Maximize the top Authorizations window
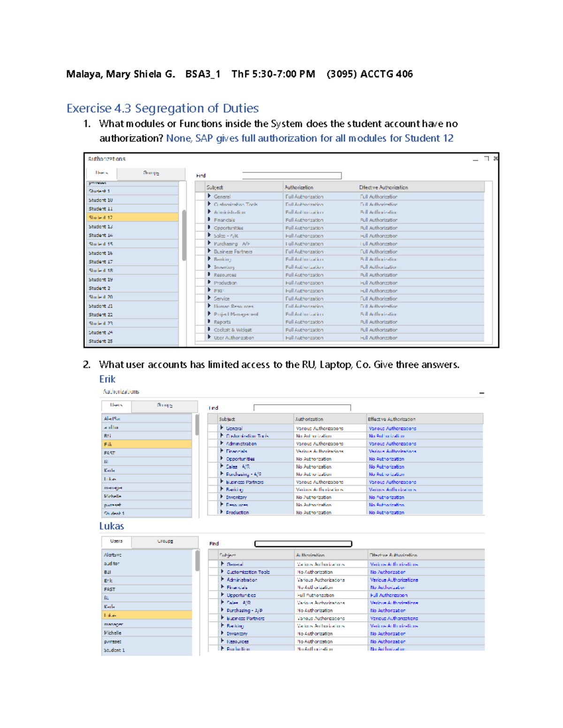The image size is (563, 728). click(486, 159)
